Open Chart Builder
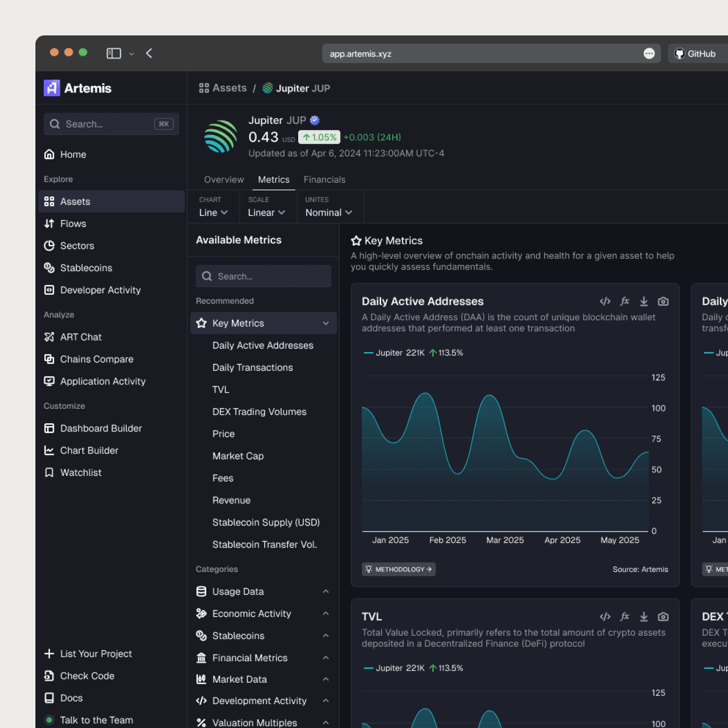Image resolution: width=728 pixels, height=728 pixels. point(111,450)
